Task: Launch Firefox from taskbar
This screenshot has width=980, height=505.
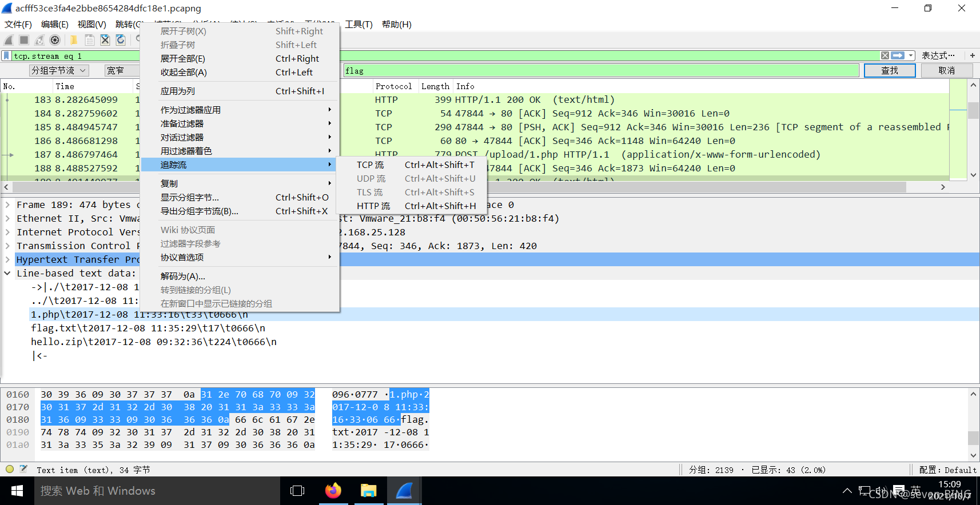Action: click(x=333, y=491)
